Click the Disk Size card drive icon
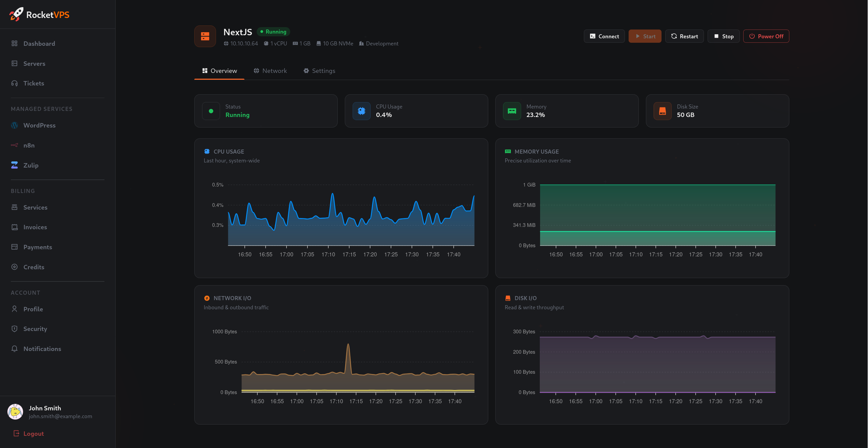Screen dimensions: 868x448 (x=663, y=111)
